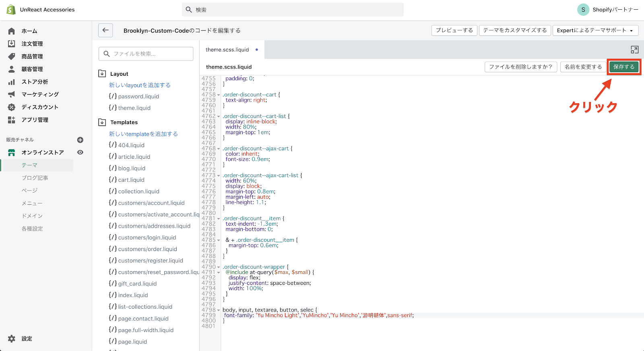Click the Shopify logo icon
The width and height of the screenshot is (644, 351).
11,10
